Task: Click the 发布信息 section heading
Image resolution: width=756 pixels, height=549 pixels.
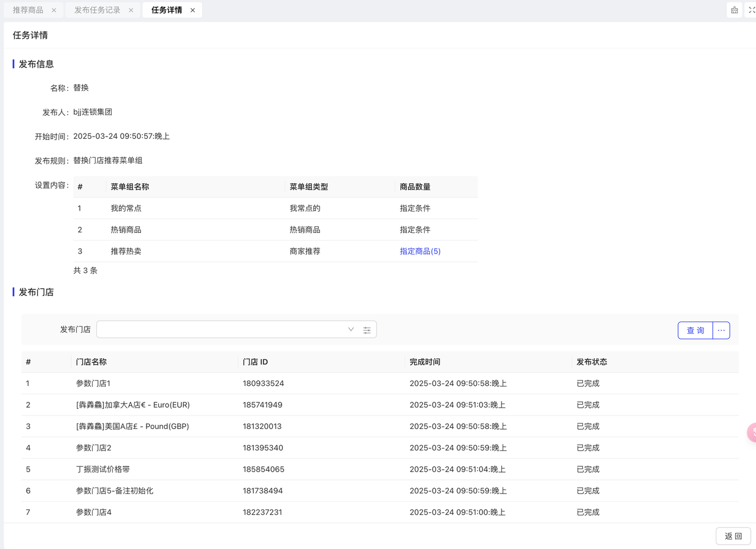Action: pyautogui.click(x=37, y=64)
